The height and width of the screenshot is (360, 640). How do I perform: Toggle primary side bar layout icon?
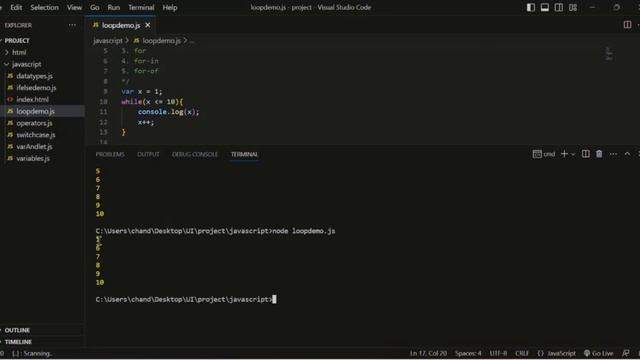(531, 7)
